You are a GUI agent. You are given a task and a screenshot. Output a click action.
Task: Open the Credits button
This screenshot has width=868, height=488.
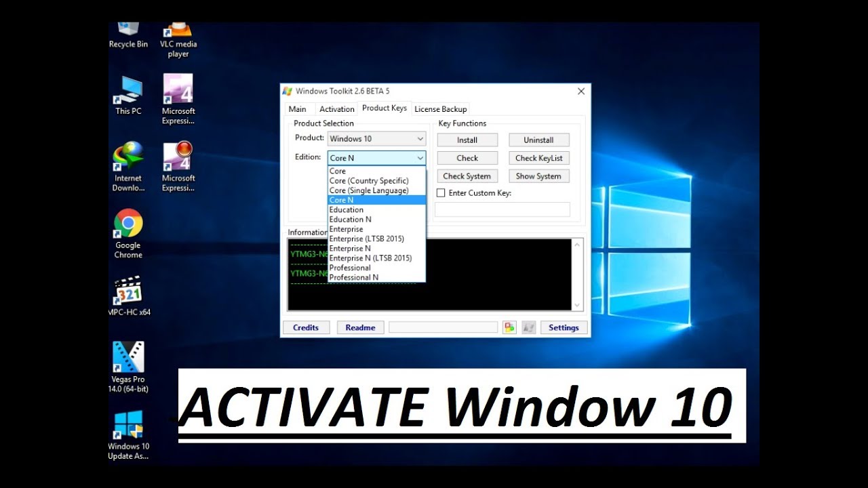(x=306, y=327)
